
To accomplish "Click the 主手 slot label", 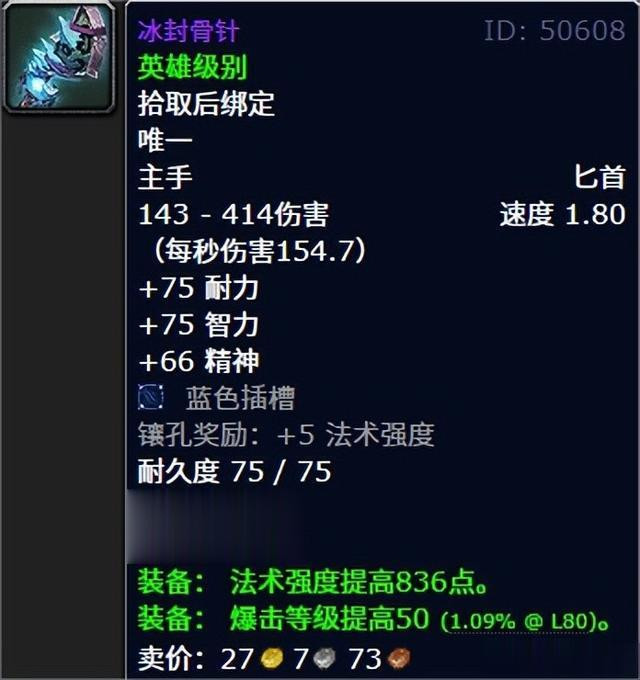I will [x=165, y=177].
